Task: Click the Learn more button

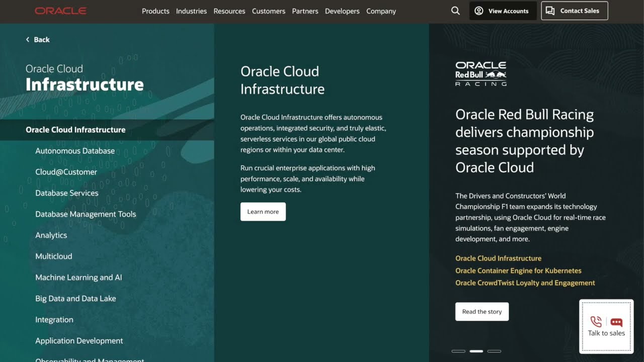Action: tap(263, 212)
